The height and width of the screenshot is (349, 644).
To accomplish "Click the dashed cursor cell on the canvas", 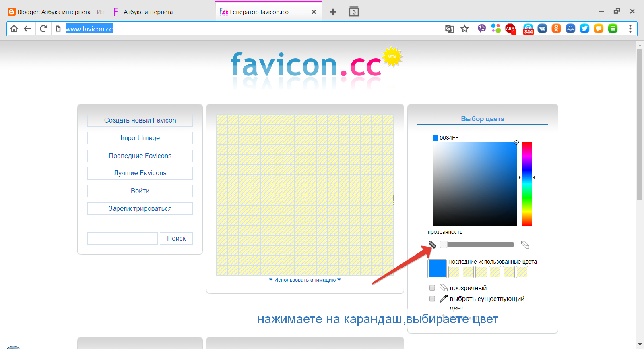I will [x=388, y=200].
